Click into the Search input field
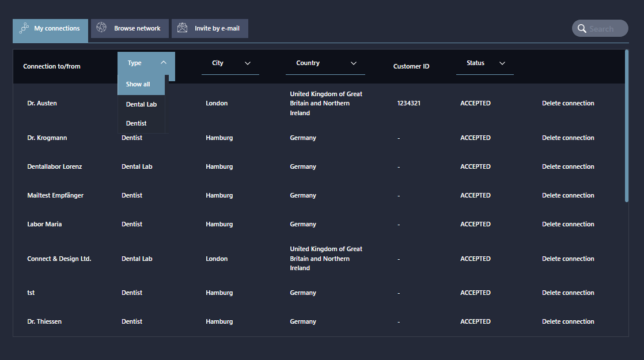The height and width of the screenshot is (360, 644). [x=606, y=29]
